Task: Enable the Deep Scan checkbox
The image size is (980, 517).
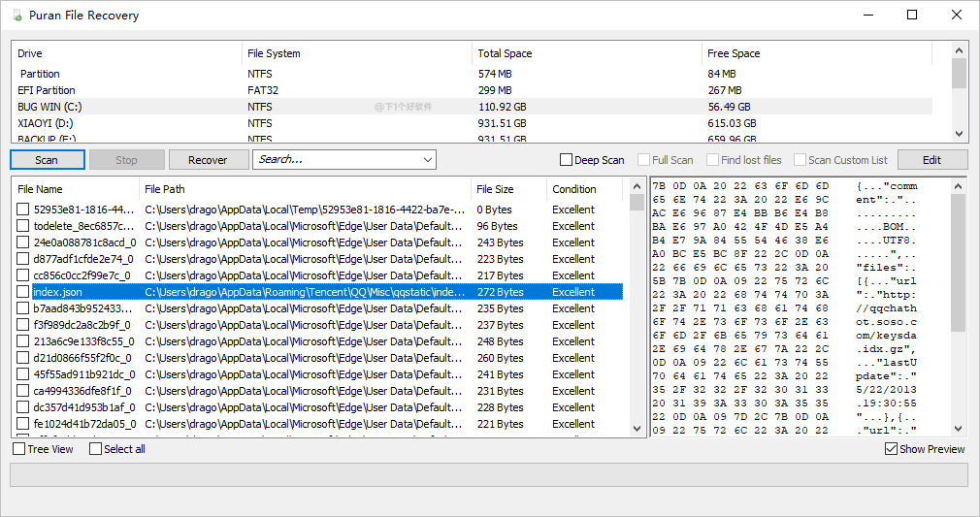Action: pos(567,160)
